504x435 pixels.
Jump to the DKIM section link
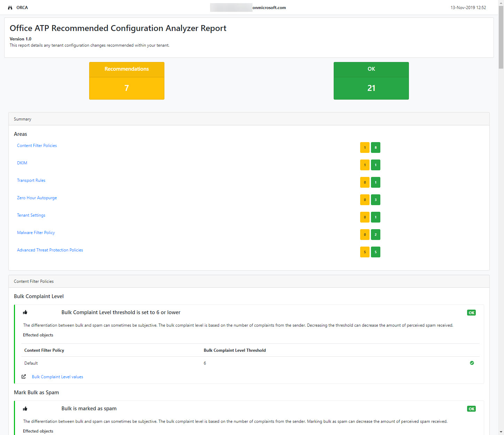(22, 163)
